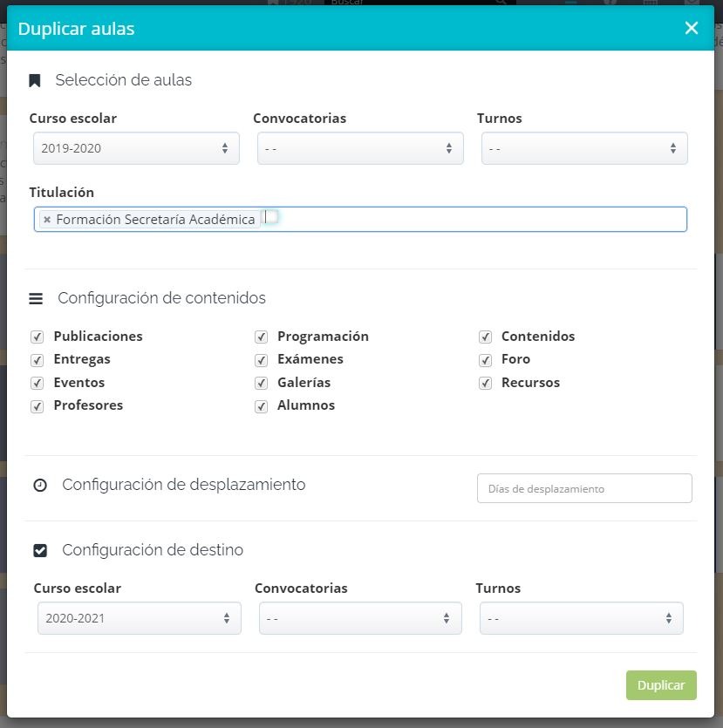
Task: Disable the Recursos option
Action: point(485,383)
